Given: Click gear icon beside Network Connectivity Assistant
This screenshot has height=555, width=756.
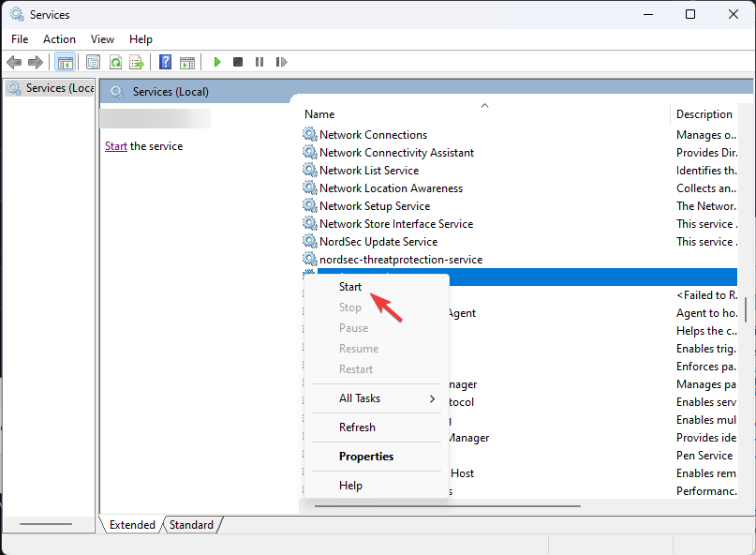Looking at the screenshot, I should [x=309, y=152].
